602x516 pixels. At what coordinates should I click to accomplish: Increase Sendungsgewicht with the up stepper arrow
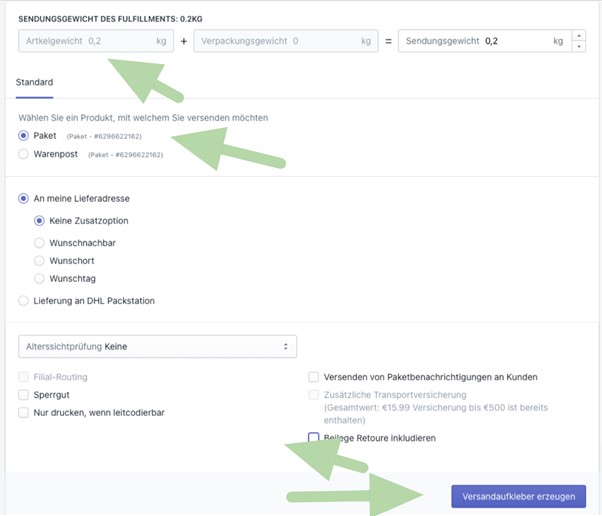[579, 36]
